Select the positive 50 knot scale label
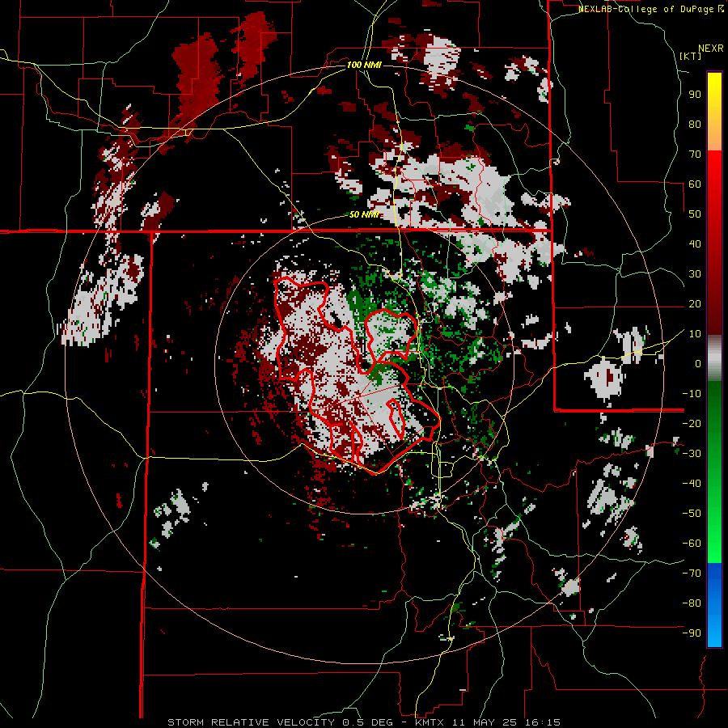Image resolution: width=728 pixels, height=728 pixels. [x=695, y=214]
